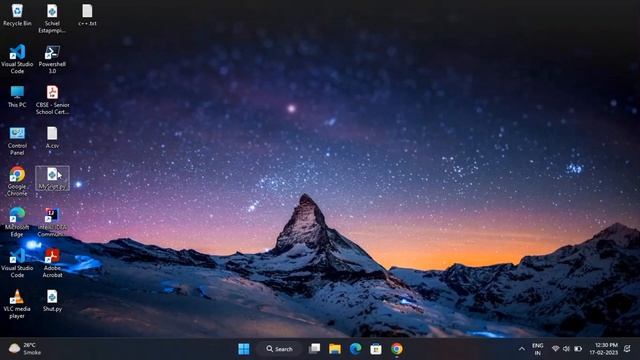Select the IntelliJ IDEA Community shortcut
Screen dimensions: 640x360
click(x=52, y=222)
